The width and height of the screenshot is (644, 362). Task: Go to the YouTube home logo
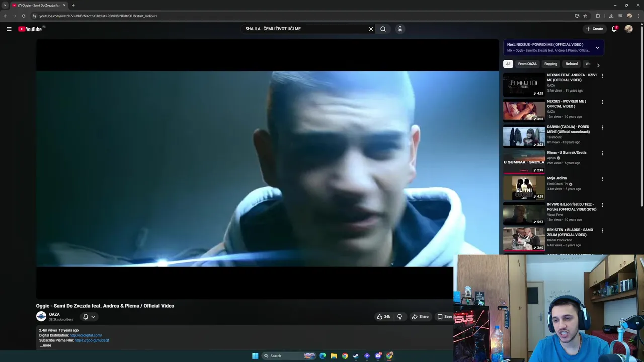point(30,29)
